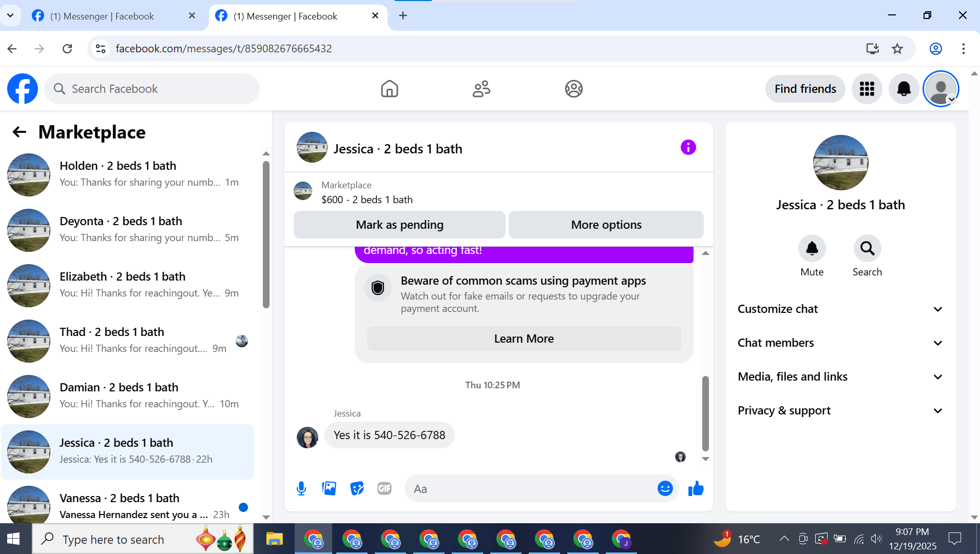Expand Privacy & support section
Screen dimensions: 980x554
840,410
